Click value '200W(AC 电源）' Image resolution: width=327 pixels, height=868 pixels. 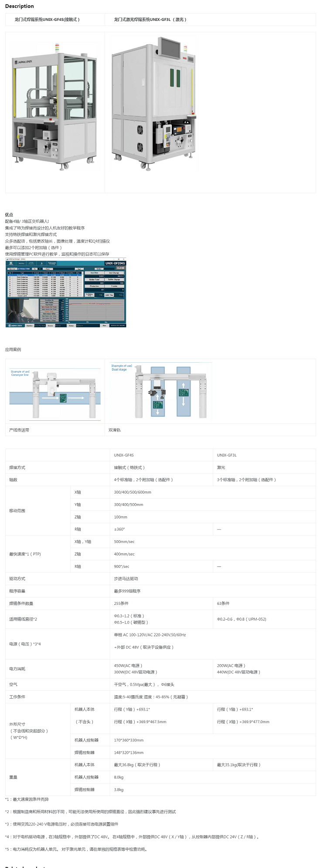pos(231,666)
